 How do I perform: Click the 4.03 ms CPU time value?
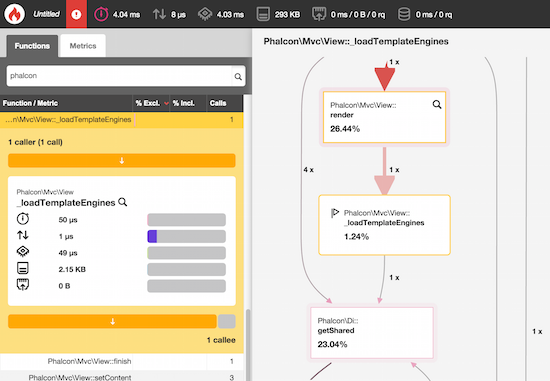(230, 14)
